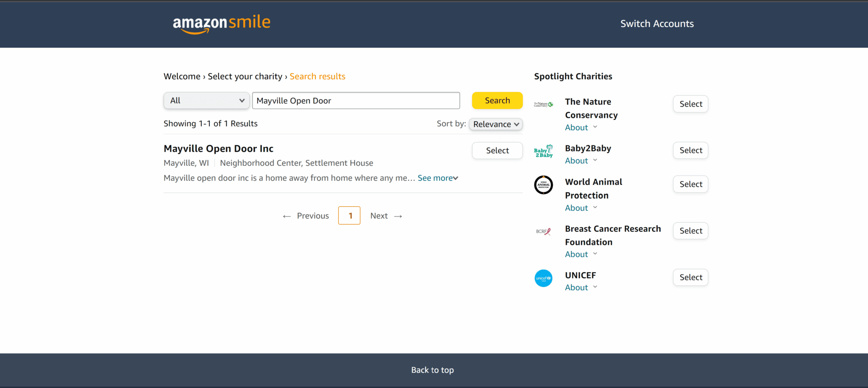
Task: Expand About for World Animal Protection
Action: (x=581, y=208)
